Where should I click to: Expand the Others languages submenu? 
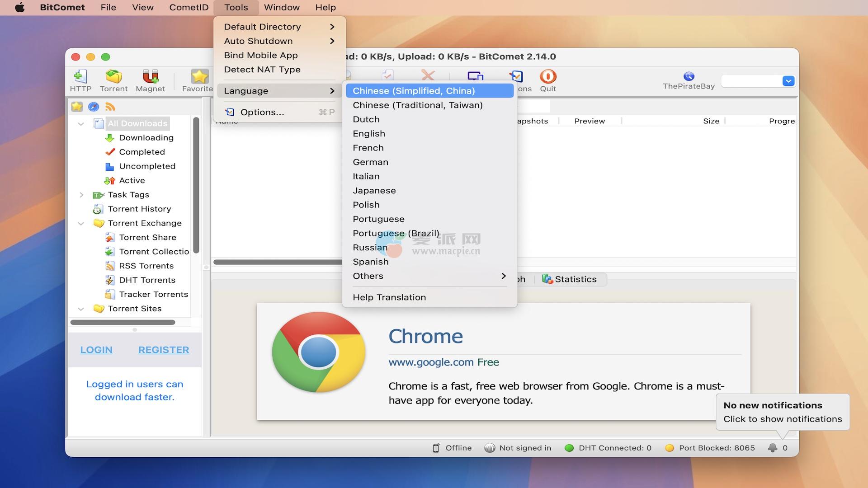(429, 276)
